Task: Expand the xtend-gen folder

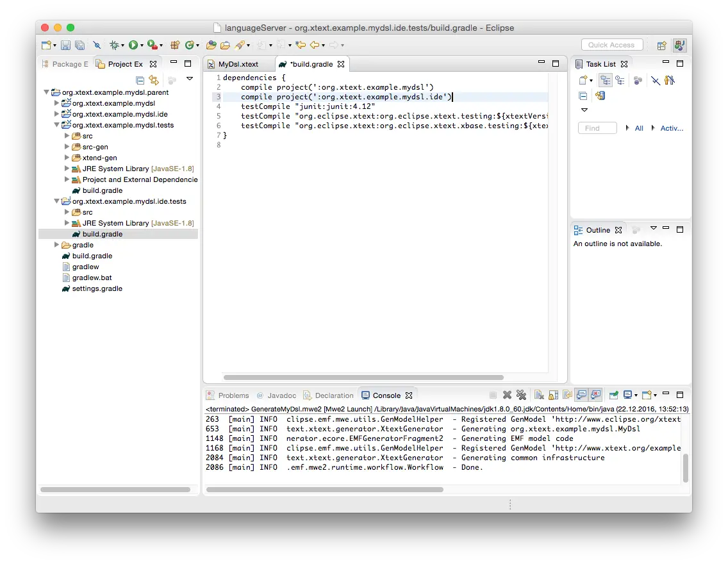Action: click(x=67, y=158)
